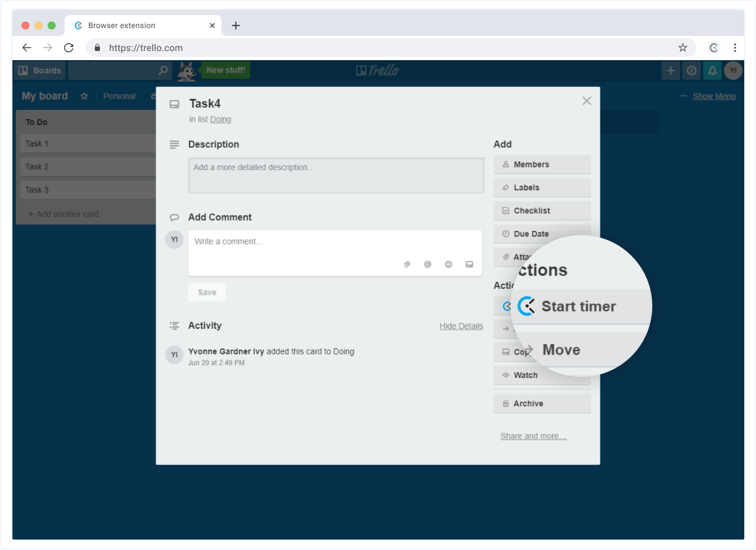The width and height of the screenshot is (756, 550).
Task: Click the create plus icon in the Trello header
Action: point(670,71)
